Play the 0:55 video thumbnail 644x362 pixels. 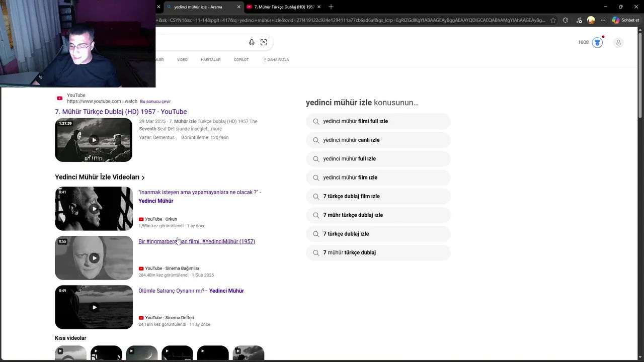[94, 258]
